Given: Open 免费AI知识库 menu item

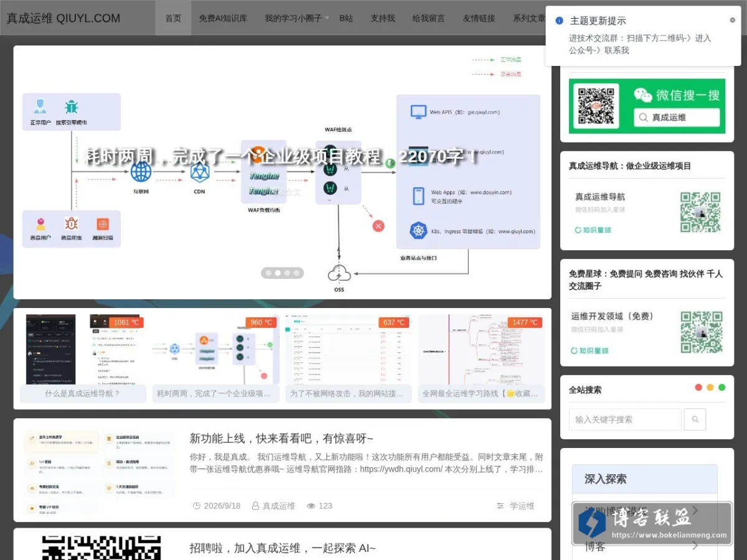Looking at the screenshot, I should [223, 18].
